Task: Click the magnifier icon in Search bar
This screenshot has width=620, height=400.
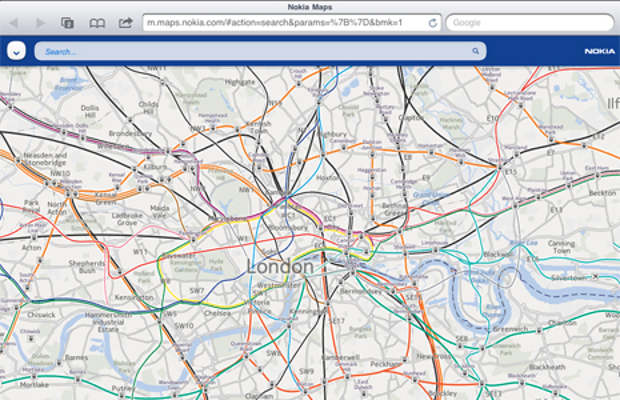Action: (x=475, y=51)
